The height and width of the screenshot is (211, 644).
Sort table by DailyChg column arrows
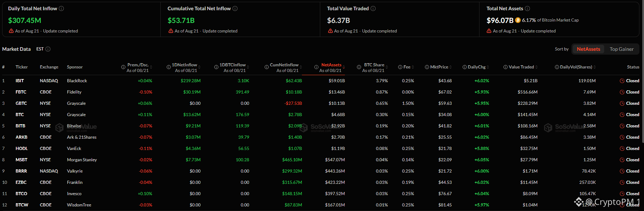pyautogui.click(x=488, y=67)
